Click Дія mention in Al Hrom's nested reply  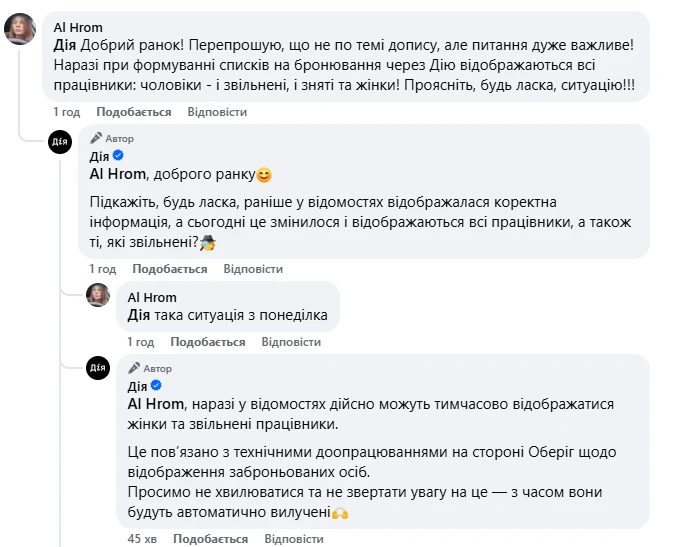[139, 315]
